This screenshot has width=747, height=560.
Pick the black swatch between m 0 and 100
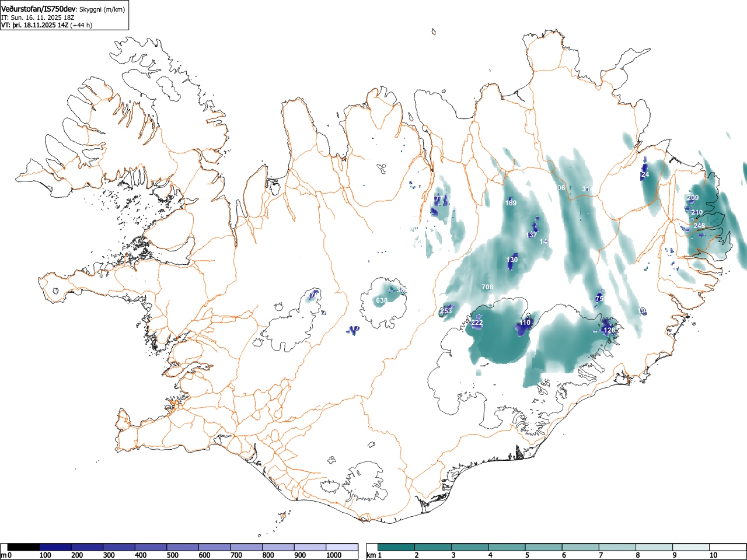(23, 547)
